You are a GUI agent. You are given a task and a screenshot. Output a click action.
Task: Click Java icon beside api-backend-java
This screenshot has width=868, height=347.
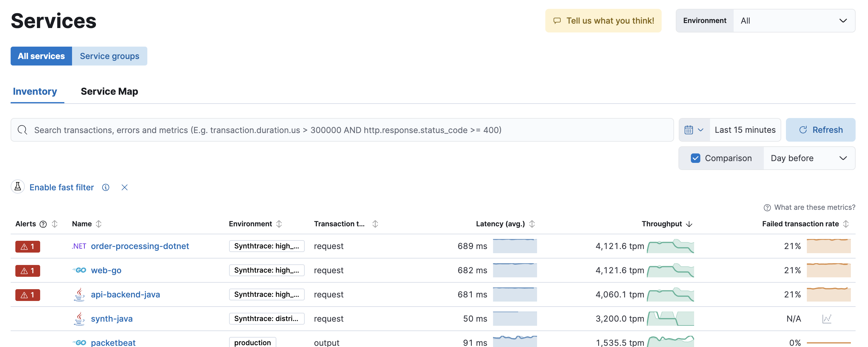79,294
